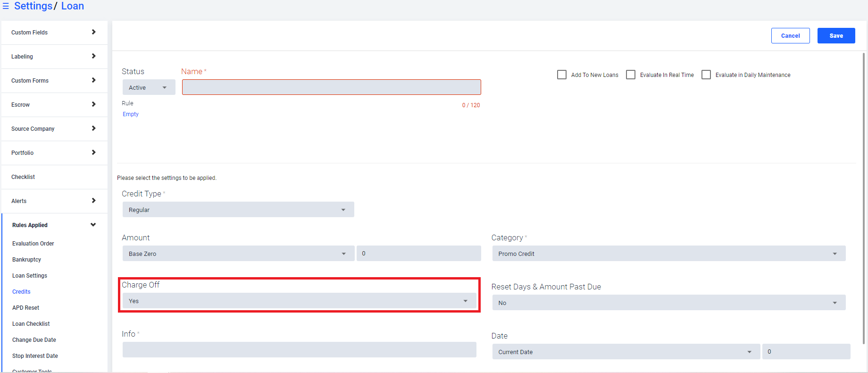Viewport: 868px width, 373px height.
Task: Expand the Alerts chevron
Action: click(93, 201)
